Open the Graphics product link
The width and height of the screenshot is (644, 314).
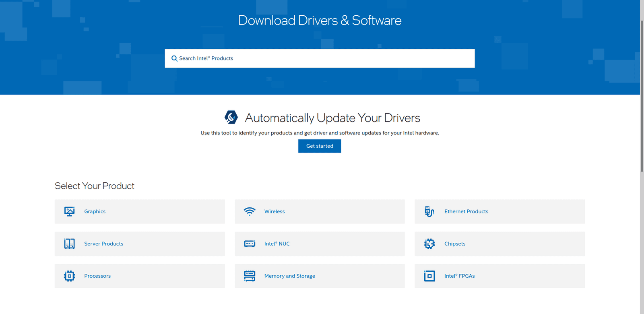95,211
